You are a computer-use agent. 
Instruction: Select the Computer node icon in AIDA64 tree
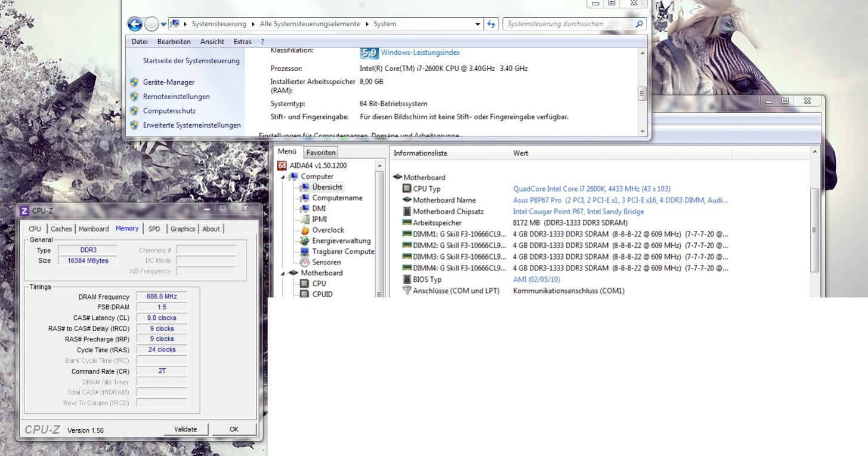294,177
